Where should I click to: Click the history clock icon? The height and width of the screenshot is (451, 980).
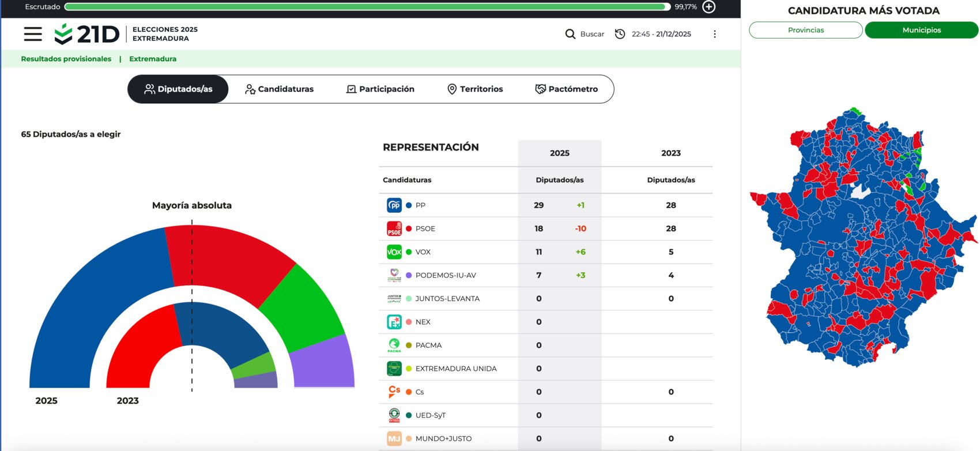[x=620, y=34]
